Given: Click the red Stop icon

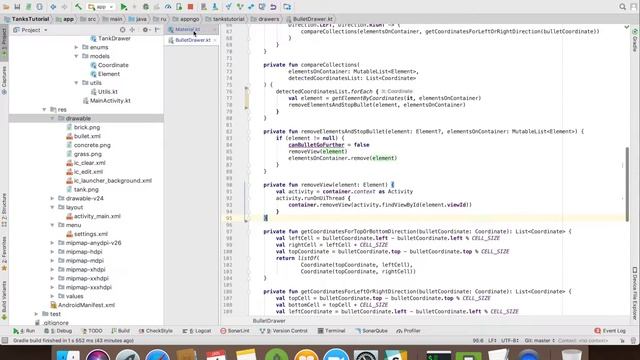Looking at the screenshot, I should pyautogui.click(x=190, y=7).
